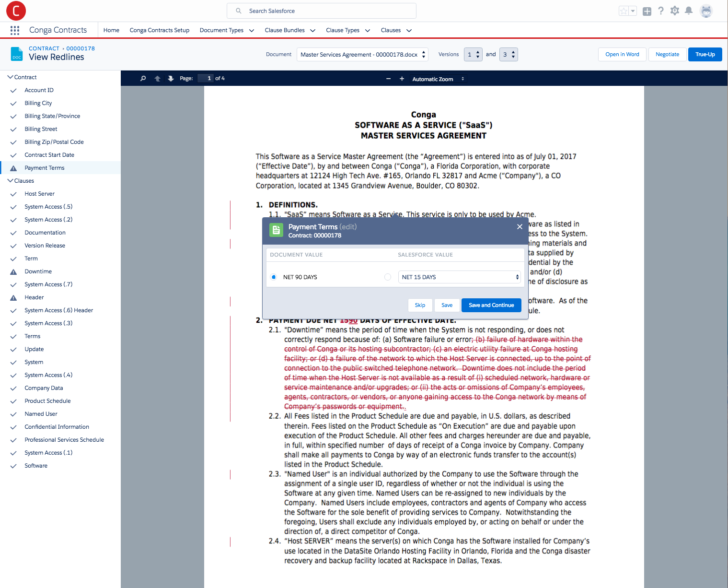
Task: Open Salesforce Setup gear icon
Action: coord(675,11)
